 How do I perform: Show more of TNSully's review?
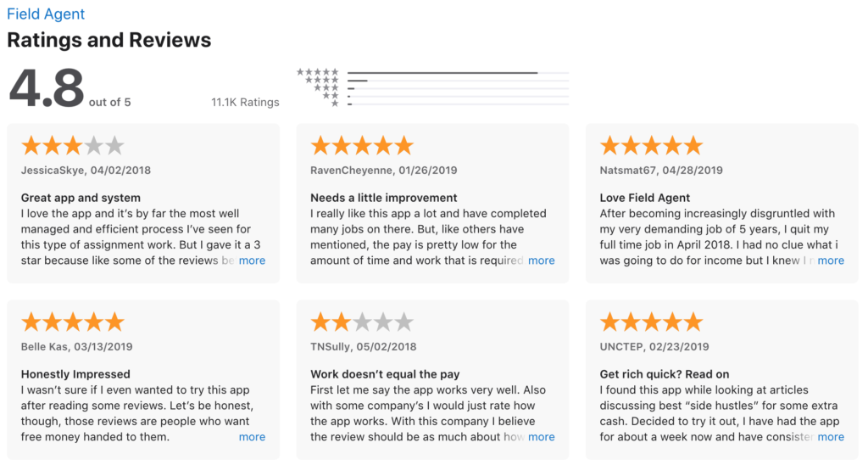pyautogui.click(x=542, y=437)
